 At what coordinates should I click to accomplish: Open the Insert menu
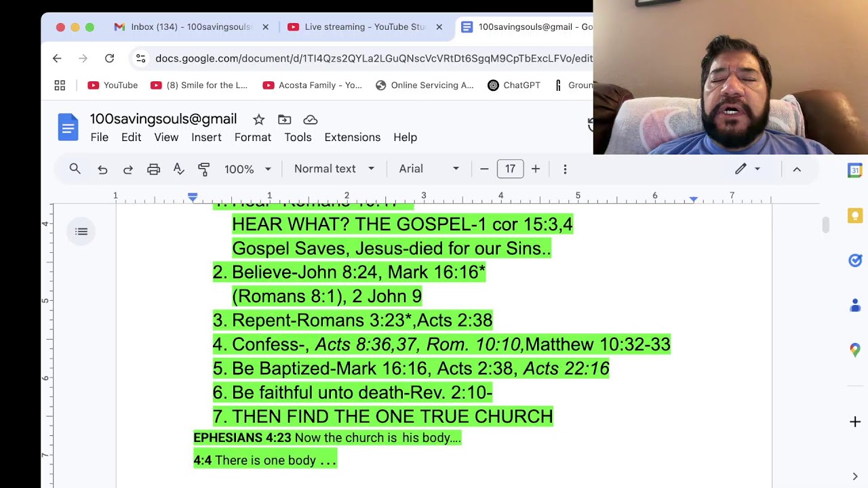click(x=206, y=137)
